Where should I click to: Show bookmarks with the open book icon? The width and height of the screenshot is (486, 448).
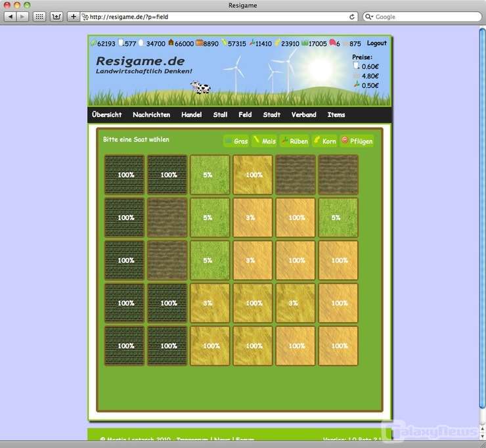point(56,16)
